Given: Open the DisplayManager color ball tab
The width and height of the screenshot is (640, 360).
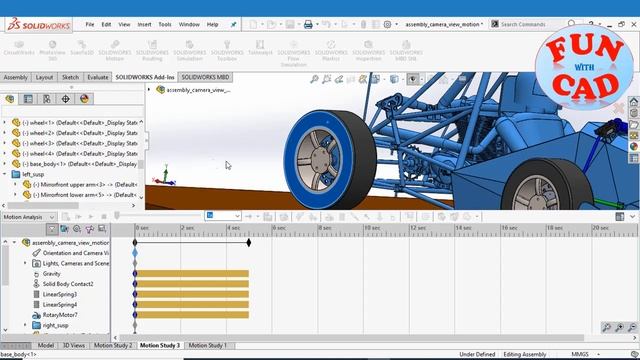Looking at the screenshot, I should (x=84, y=99).
